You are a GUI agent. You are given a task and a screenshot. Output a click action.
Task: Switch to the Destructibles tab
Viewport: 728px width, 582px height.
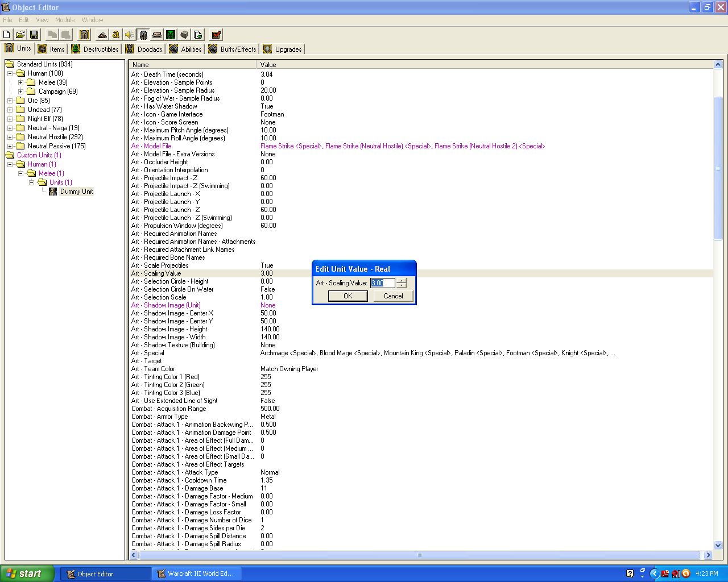tap(95, 49)
